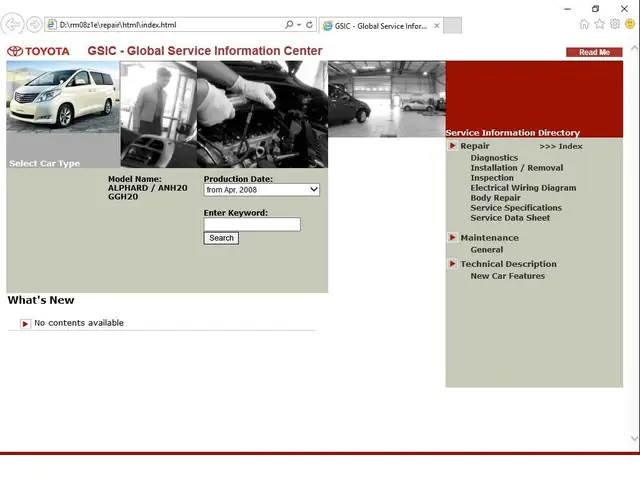The image size is (640, 480).
Task: Click the red arrow beside Maintenance
Action: (452, 238)
